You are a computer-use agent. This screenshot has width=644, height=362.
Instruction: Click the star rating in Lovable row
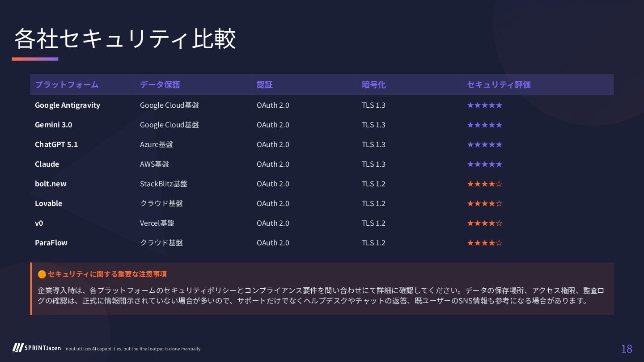tap(485, 203)
